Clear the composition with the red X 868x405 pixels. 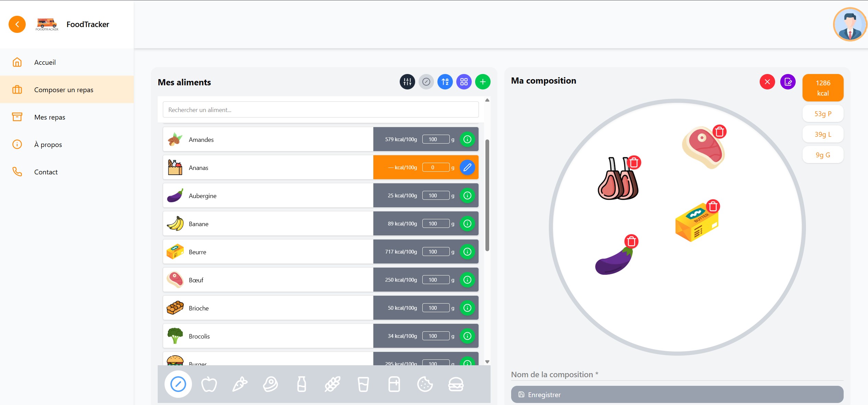coord(767,82)
